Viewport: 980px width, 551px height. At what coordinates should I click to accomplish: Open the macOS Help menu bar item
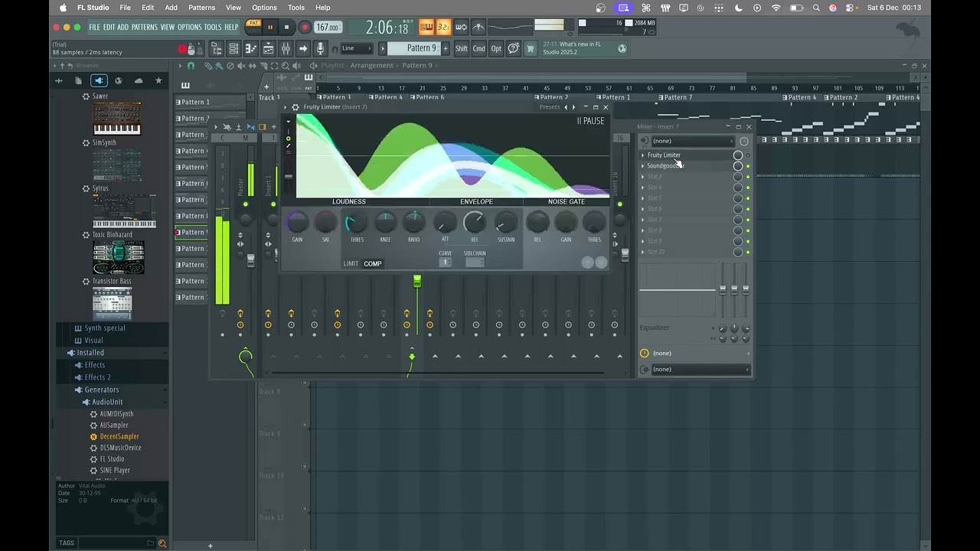[x=323, y=8]
